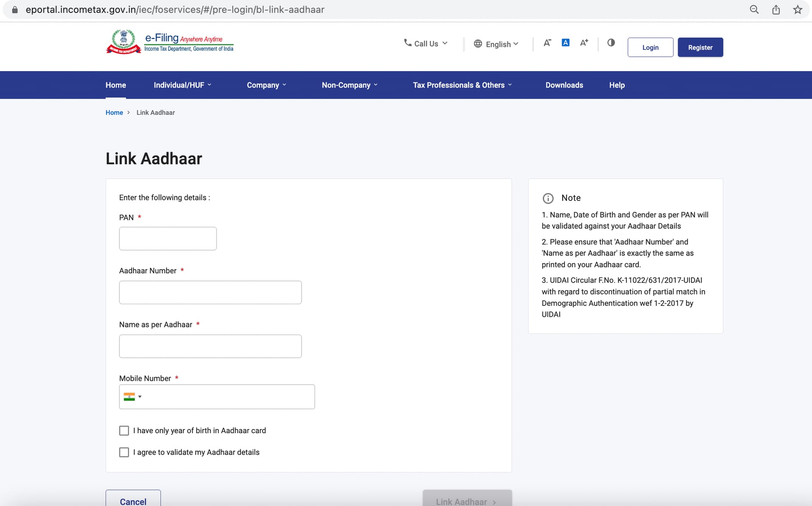Click the PAN input field
Screen dimensions: 812x506
[168, 239]
